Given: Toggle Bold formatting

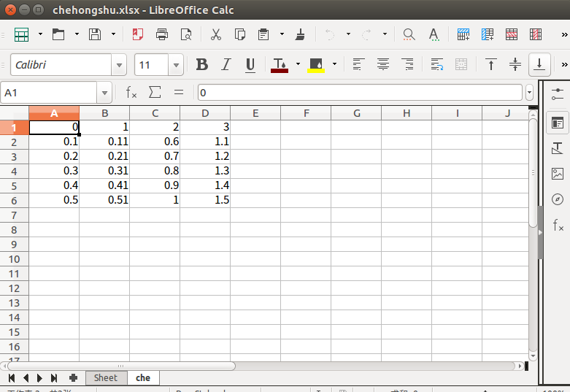Looking at the screenshot, I should tap(202, 65).
